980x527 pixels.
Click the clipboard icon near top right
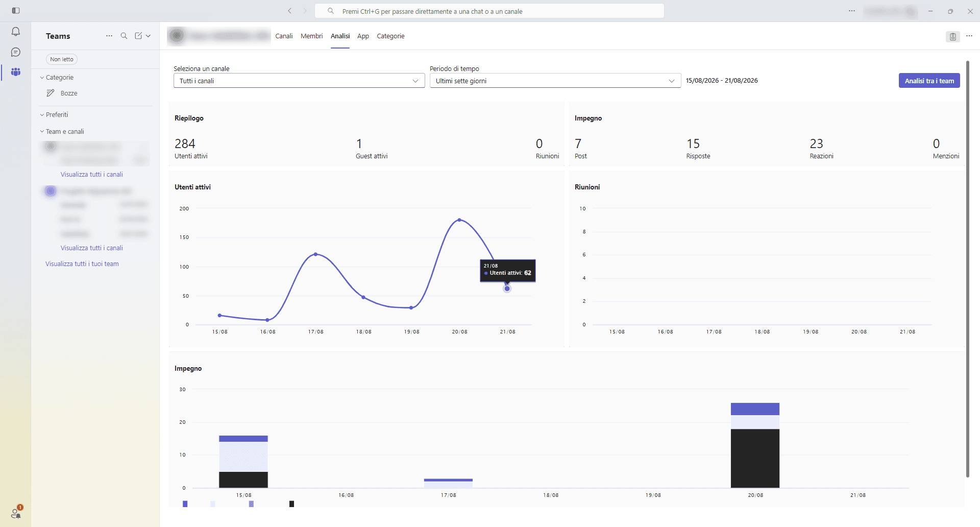coord(952,36)
